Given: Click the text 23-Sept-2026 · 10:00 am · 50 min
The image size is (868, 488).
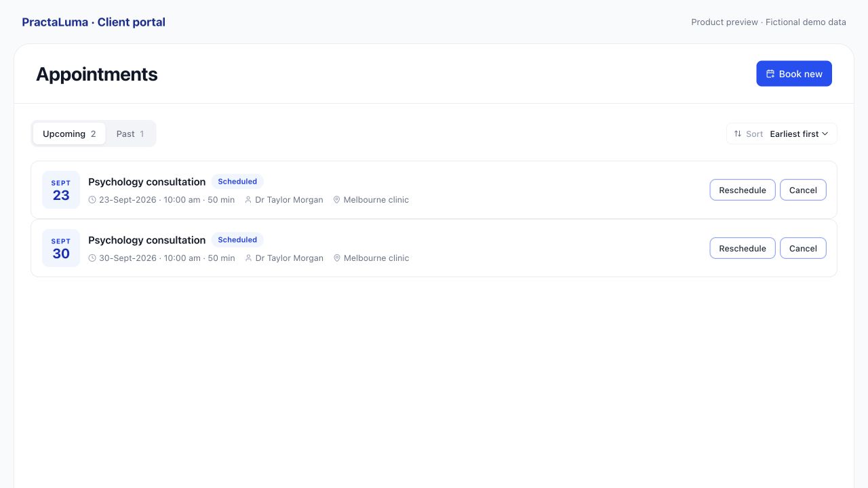Looking at the screenshot, I should (x=167, y=200).
